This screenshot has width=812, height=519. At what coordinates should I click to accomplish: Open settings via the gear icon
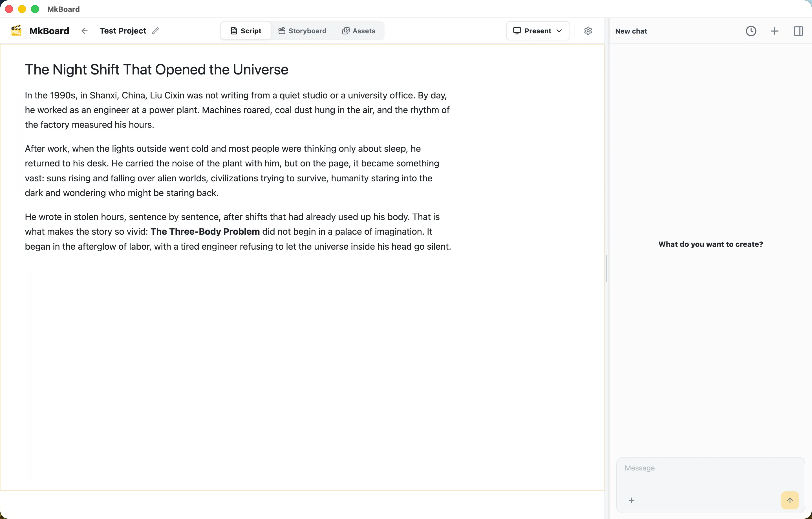[x=588, y=31]
